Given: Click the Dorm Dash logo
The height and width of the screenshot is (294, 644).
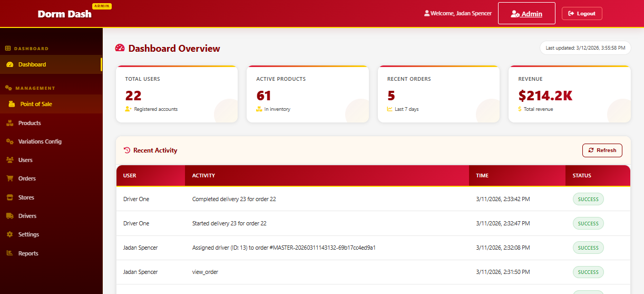Looking at the screenshot, I should coord(64,14).
